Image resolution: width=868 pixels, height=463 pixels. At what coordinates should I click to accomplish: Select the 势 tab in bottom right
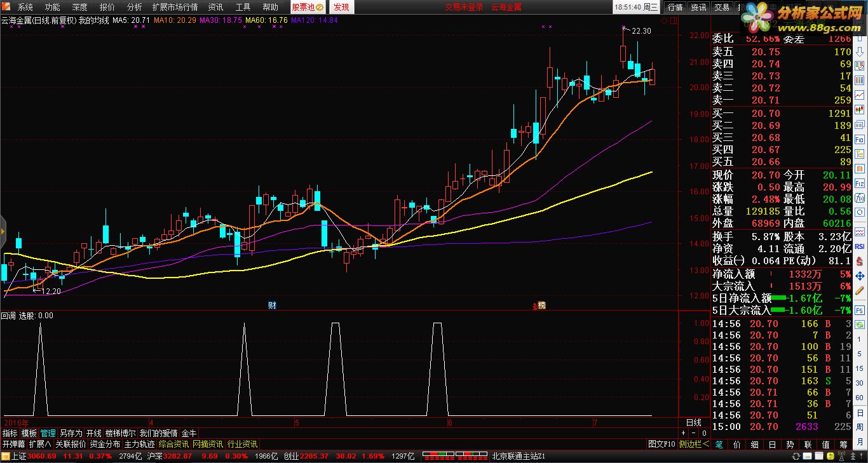coord(790,444)
